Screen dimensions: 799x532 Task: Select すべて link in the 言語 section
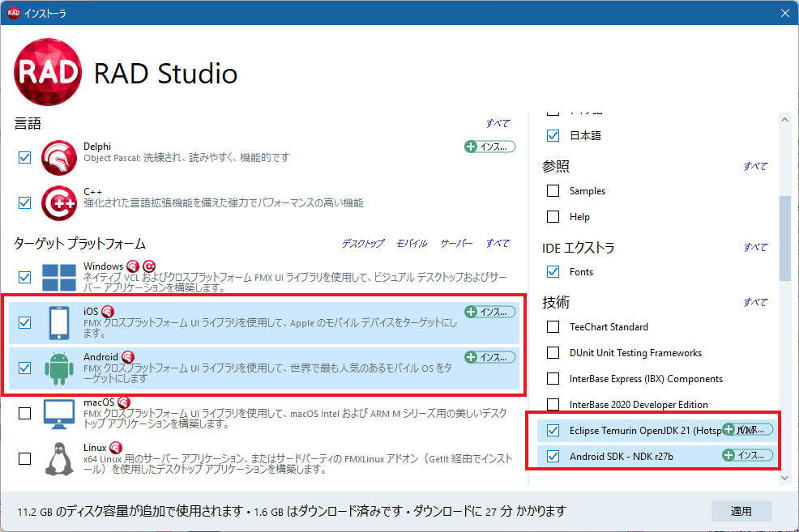coord(498,123)
